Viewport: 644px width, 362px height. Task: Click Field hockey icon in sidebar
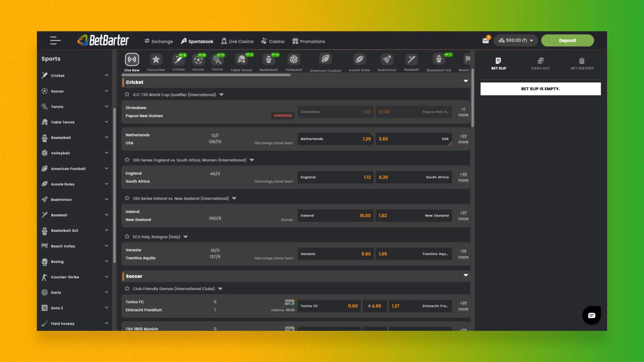coord(45,323)
